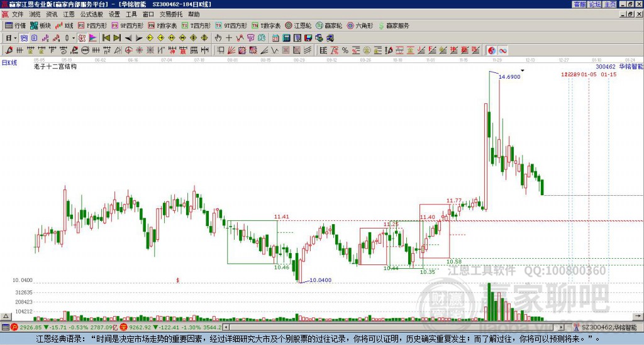This screenshot has height=345, width=644.
Task: Click the percent sign tool icon
Action: [345, 50]
